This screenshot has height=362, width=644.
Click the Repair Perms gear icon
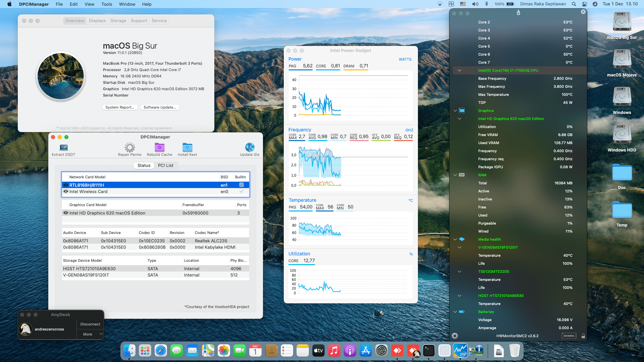click(x=129, y=147)
